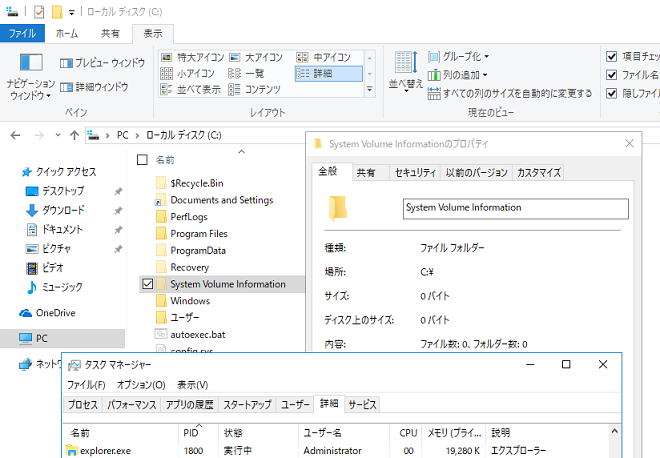Switch to Share (共有) ribbon tab
This screenshot has width=660, height=458.
click(110, 33)
